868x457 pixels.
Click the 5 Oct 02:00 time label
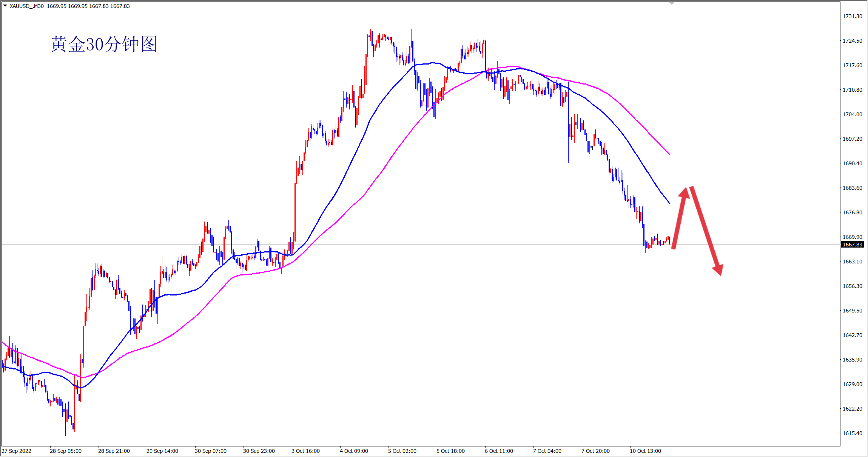pyautogui.click(x=402, y=451)
